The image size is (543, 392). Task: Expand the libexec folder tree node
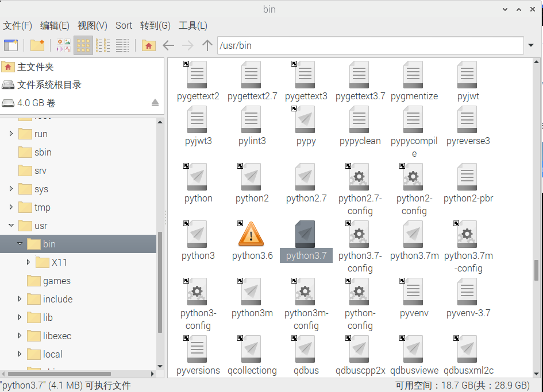[20, 335]
